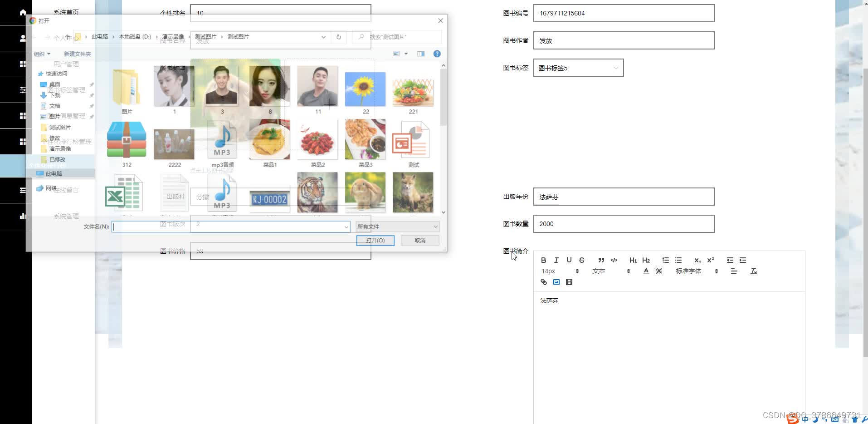Screen dimensions: 868x424
Task: Open the 所有文件 file type dropdown
Action: (x=397, y=226)
